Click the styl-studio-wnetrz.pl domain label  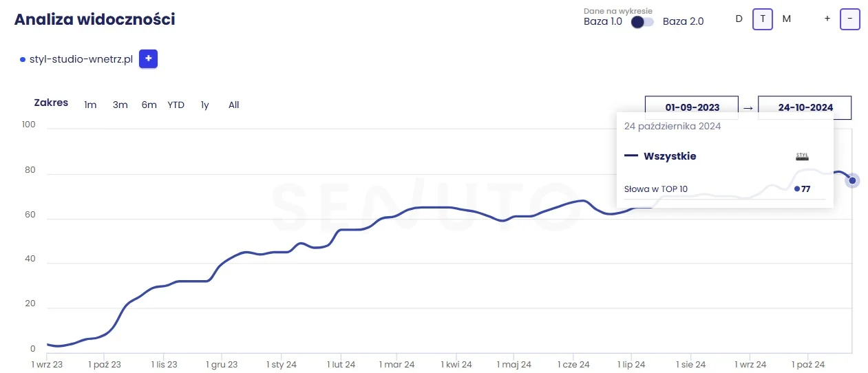pos(81,59)
